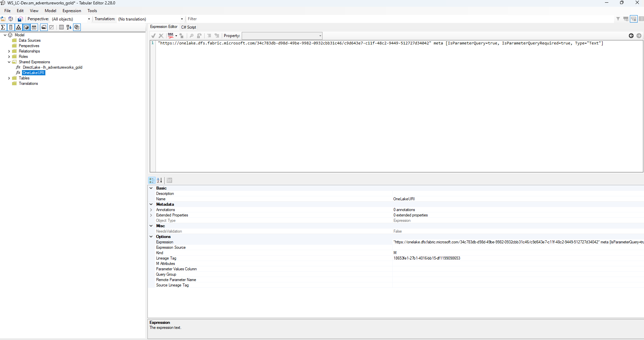Toggle Show Partitions cube button

26,27
